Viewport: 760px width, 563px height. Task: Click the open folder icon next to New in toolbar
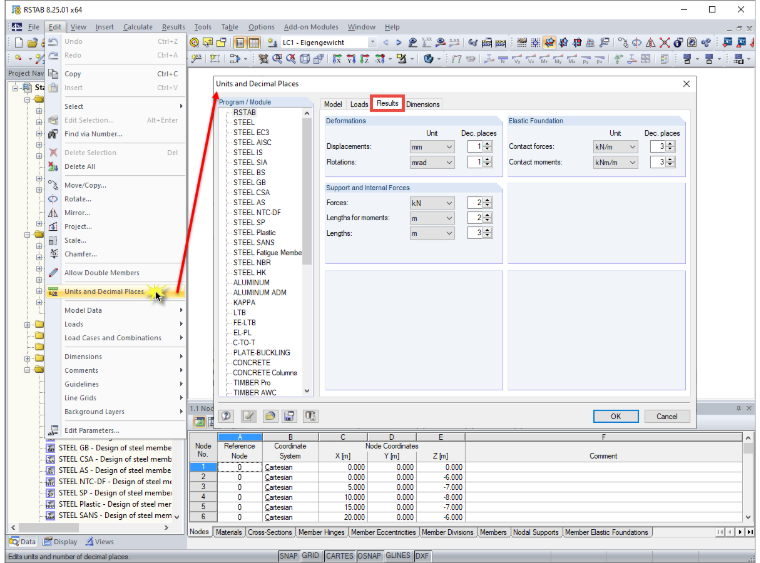pyautogui.click(x=32, y=43)
